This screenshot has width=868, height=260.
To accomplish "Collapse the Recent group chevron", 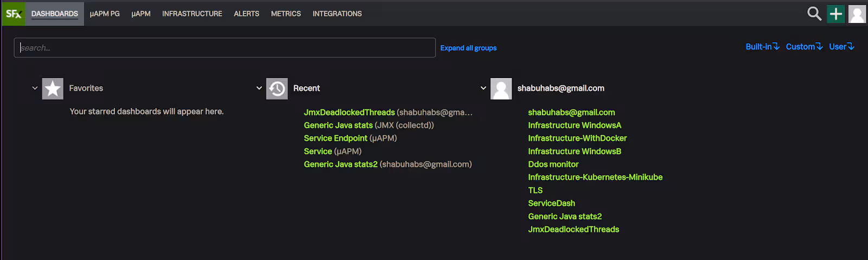I will (x=259, y=88).
